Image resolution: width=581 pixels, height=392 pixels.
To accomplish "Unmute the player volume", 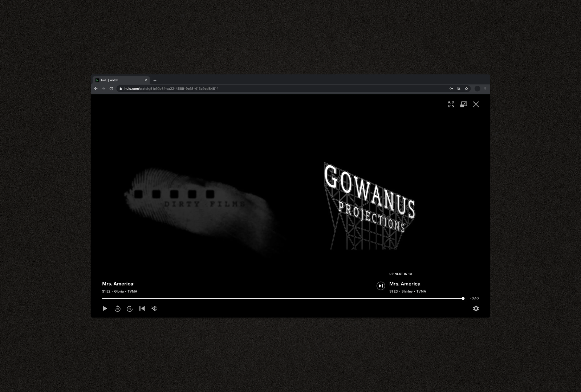I will coord(154,309).
